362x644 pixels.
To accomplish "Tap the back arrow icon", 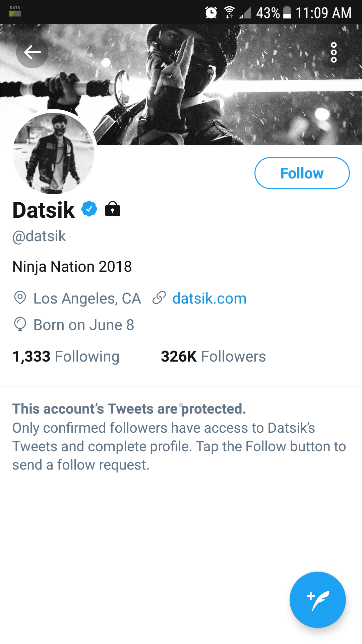I will click(32, 52).
